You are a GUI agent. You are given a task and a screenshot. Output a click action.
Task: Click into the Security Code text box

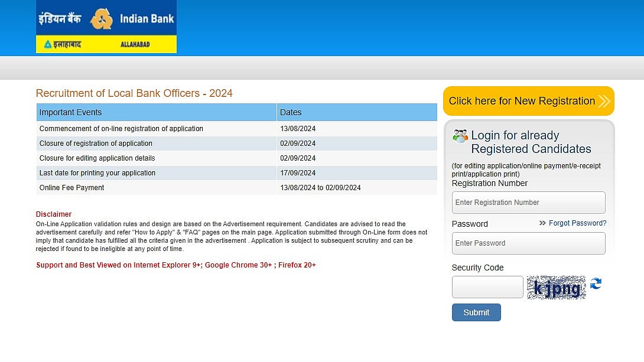[487, 287]
